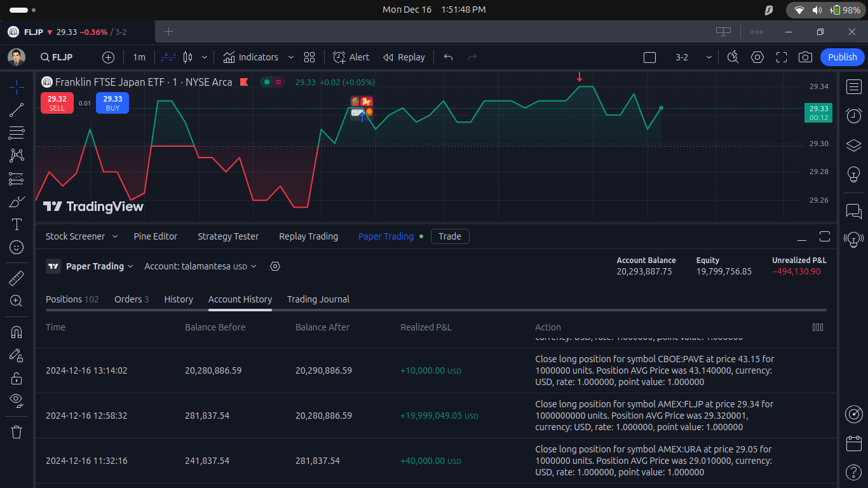The width and height of the screenshot is (868, 488).
Task: Click the red flag next to NYSE Arca
Action: [244, 82]
